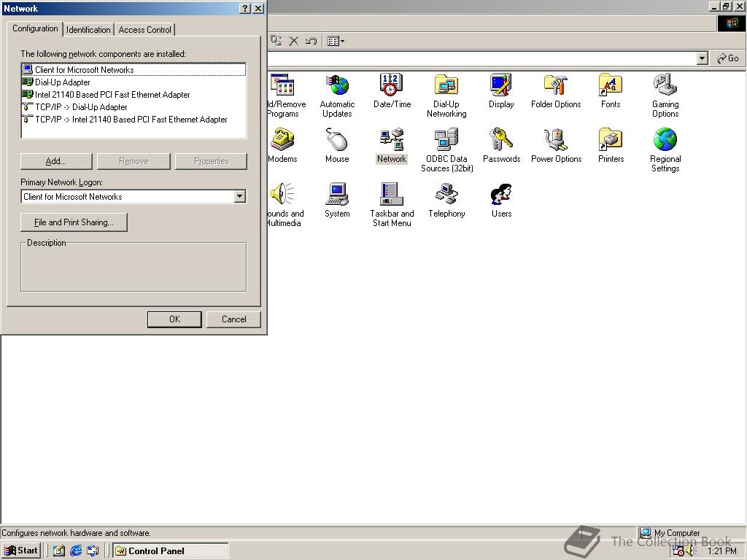Select TCP/IP -> Intel 21140 Ethernet Adapter entry

click(125, 120)
